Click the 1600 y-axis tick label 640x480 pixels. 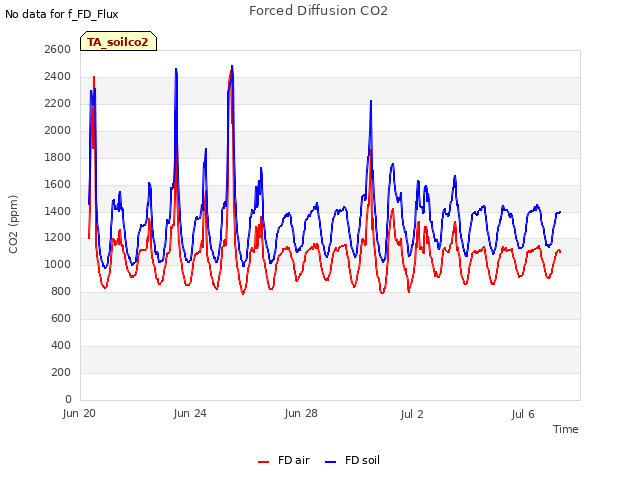click(x=58, y=184)
